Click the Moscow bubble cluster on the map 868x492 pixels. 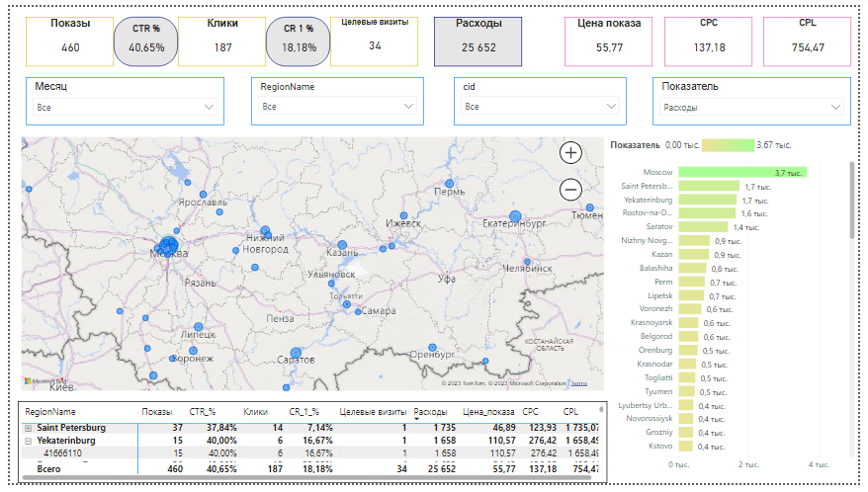click(x=168, y=245)
